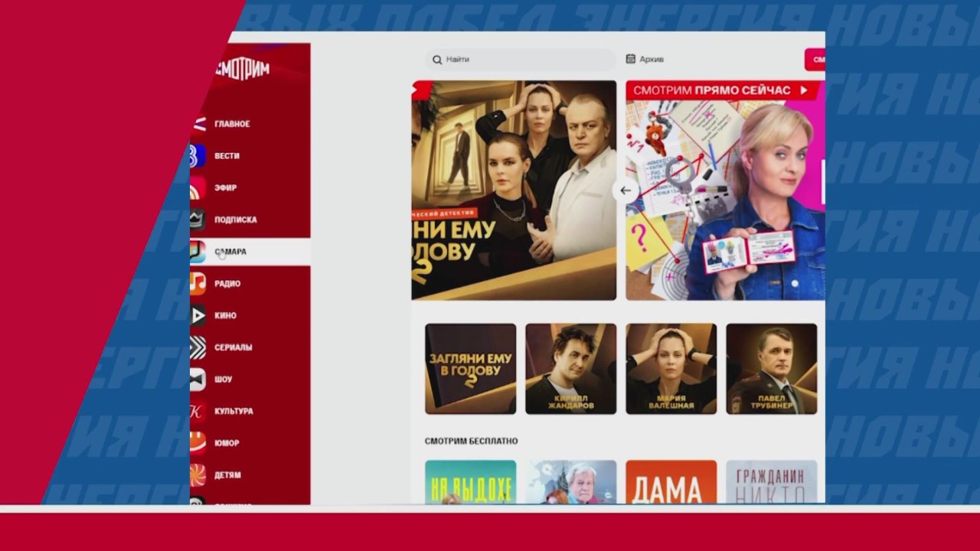Open the Детям sidebar icon
Viewport: 980px width, 551px height.
click(x=198, y=475)
